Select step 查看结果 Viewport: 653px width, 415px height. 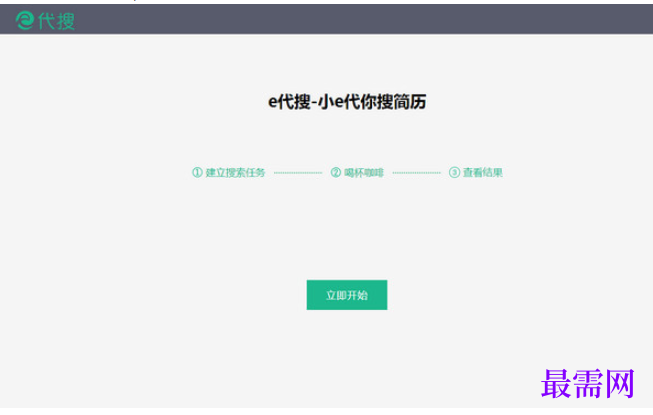point(476,172)
